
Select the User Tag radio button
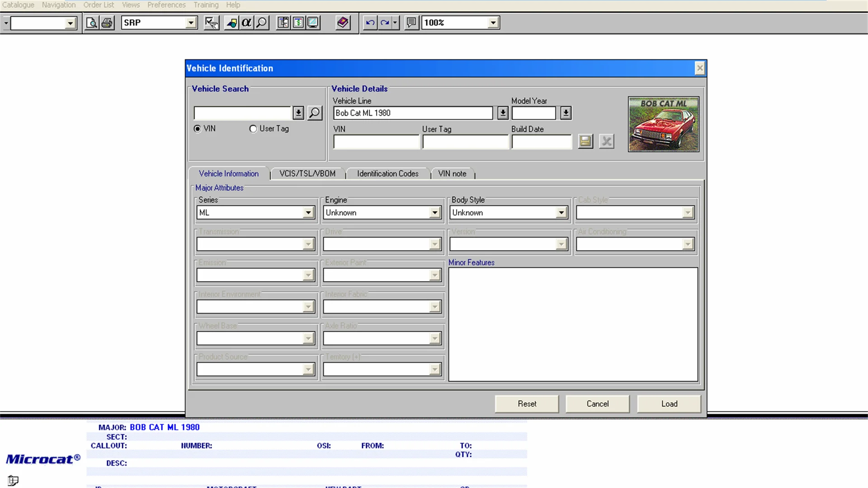tap(253, 129)
